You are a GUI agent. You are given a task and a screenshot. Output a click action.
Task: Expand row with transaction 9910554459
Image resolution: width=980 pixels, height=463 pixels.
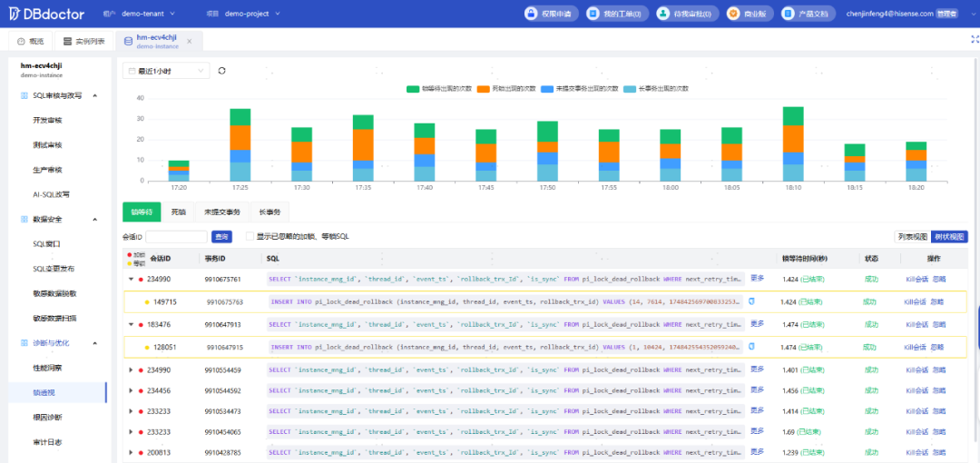132,369
